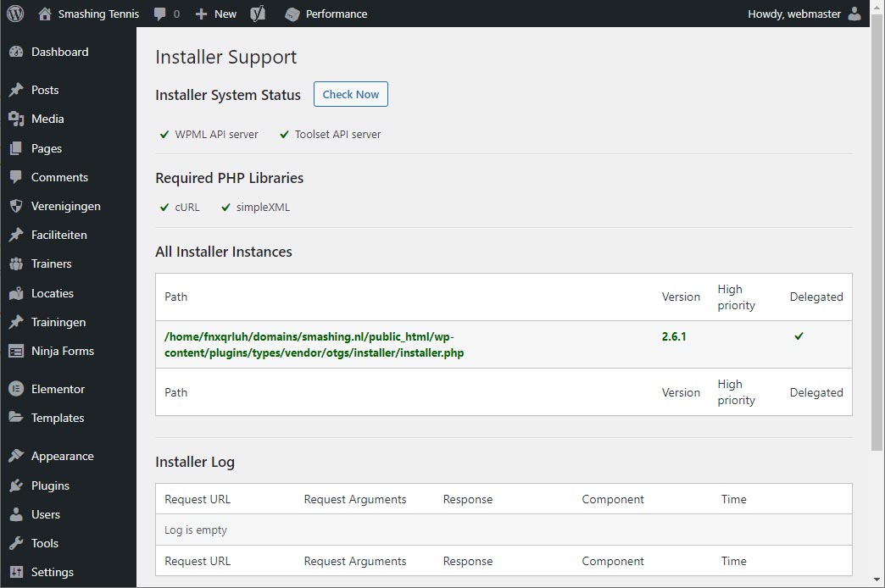Screen dimensions: 885x588
Task: Click the Elementor logo icon
Action: click(16, 389)
